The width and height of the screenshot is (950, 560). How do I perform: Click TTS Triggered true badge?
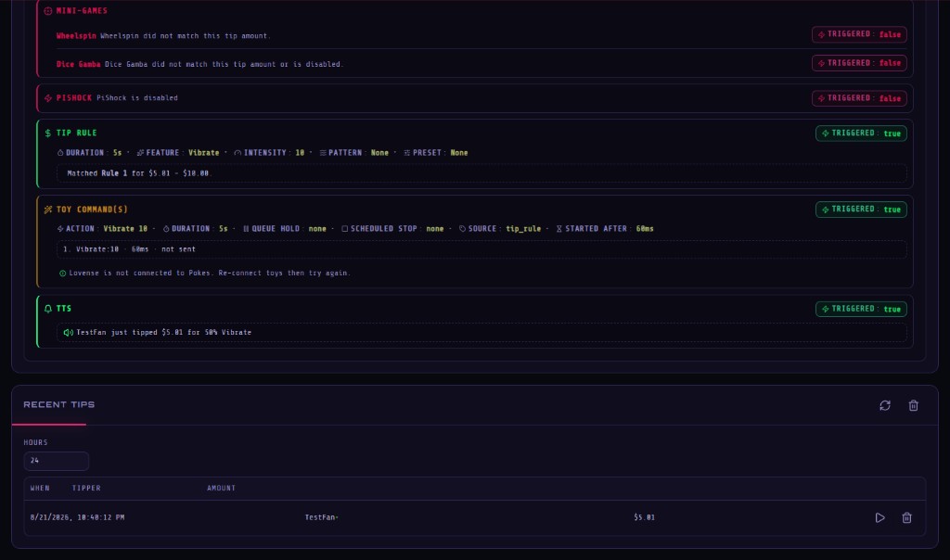pos(861,309)
